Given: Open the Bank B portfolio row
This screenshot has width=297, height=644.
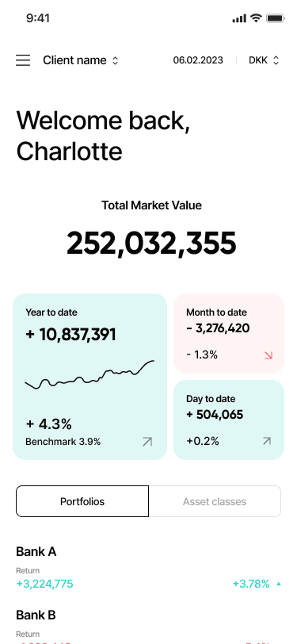Looking at the screenshot, I should 149,626.
